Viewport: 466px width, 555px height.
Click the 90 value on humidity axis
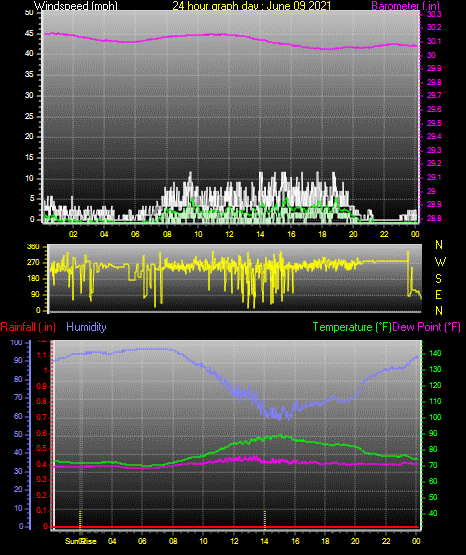click(18, 360)
